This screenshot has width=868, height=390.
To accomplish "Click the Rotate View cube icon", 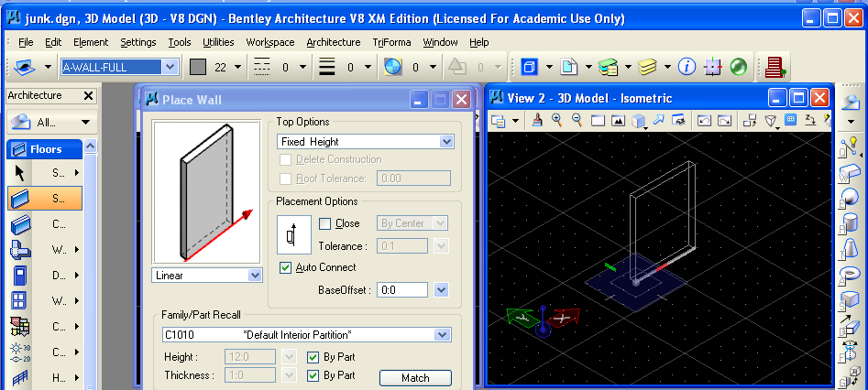I will coord(638,121).
